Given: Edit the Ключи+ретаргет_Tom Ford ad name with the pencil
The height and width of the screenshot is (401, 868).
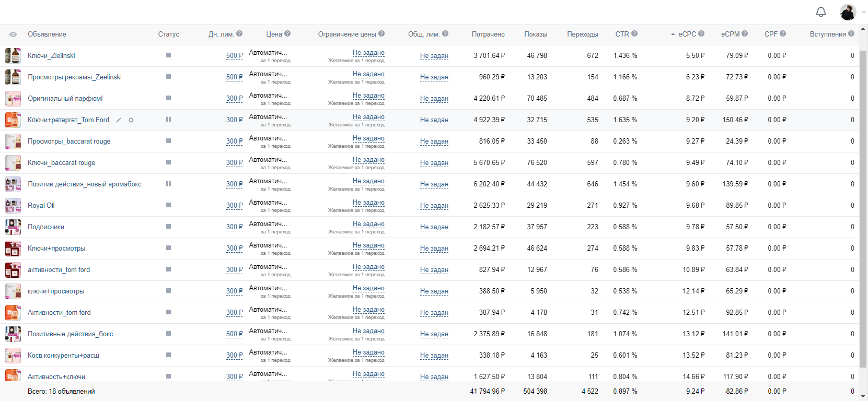Looking at the screenshot, I should click(x=119, y=120).
